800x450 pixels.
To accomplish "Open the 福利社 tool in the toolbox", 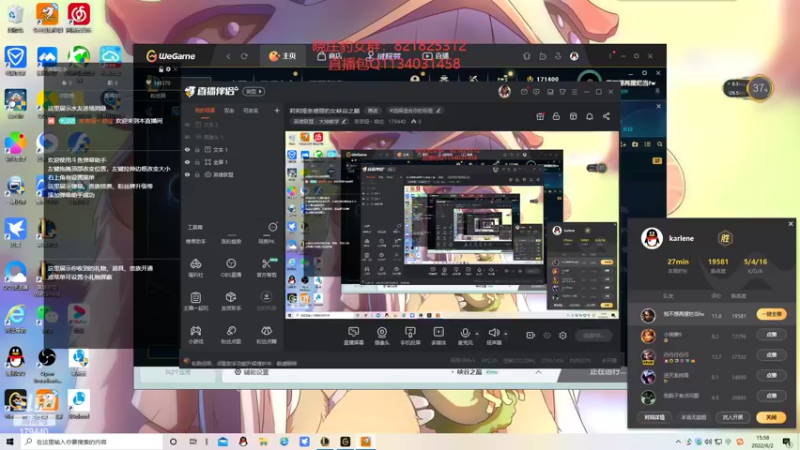I will click(195, 267).
